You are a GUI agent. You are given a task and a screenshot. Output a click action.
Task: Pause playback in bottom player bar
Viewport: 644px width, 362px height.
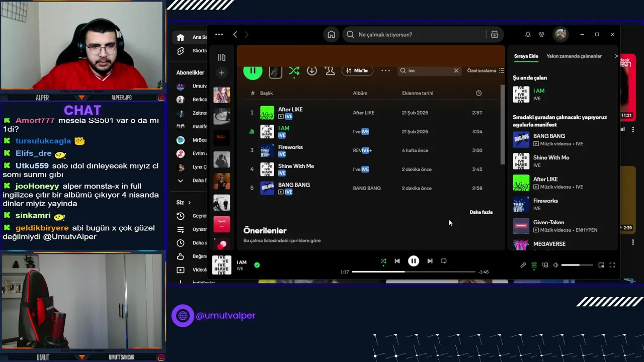tap(414, 261)
